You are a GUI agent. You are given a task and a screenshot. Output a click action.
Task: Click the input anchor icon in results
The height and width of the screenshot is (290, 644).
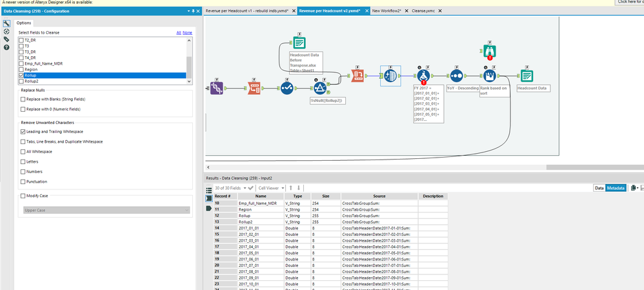pos(208,198)
